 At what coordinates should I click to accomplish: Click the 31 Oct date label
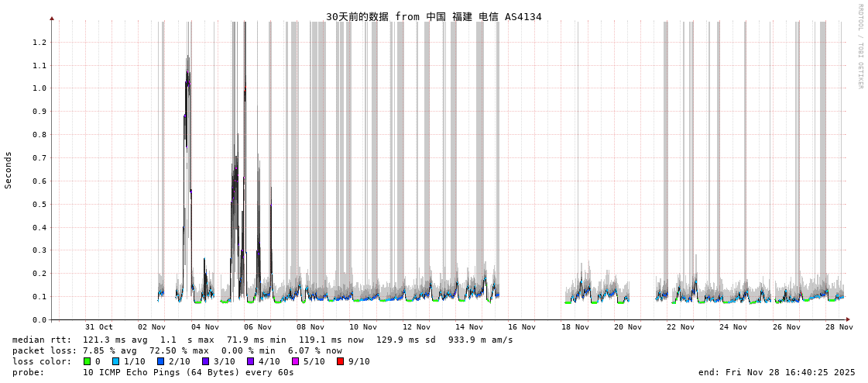tap(98, 327)
